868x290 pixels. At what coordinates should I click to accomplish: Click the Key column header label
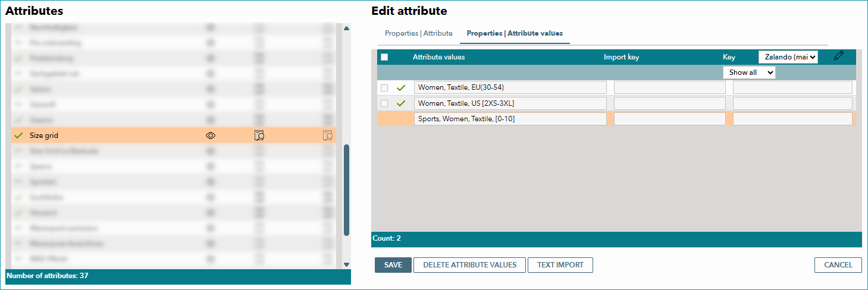pyautogui.click(x=729, y=57)
